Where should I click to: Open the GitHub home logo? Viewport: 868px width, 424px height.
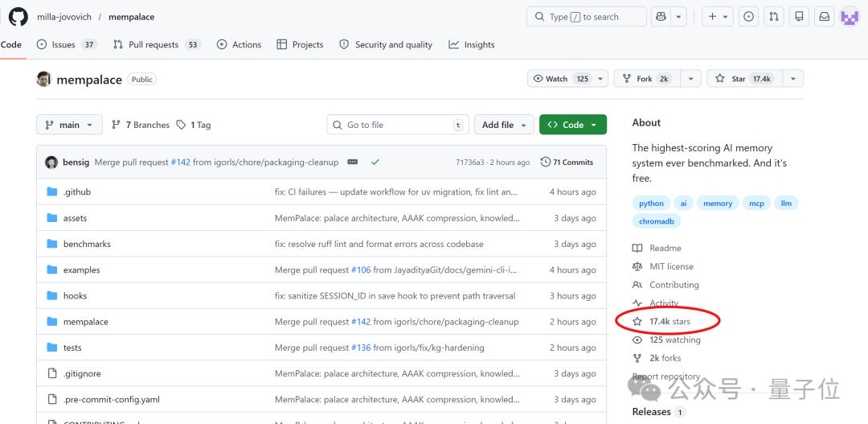[x=18, y=17]
